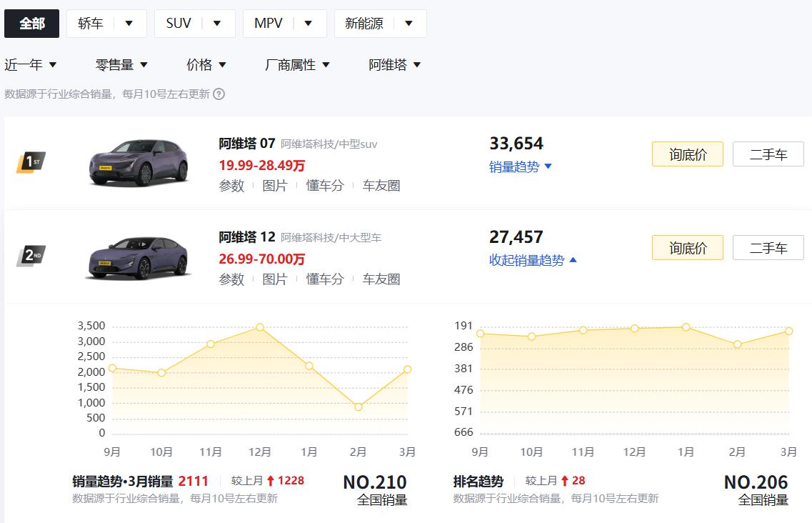
Task: Open the 阿维塔 07 model title
Action: pyautogui.click(x=246, y=143)
